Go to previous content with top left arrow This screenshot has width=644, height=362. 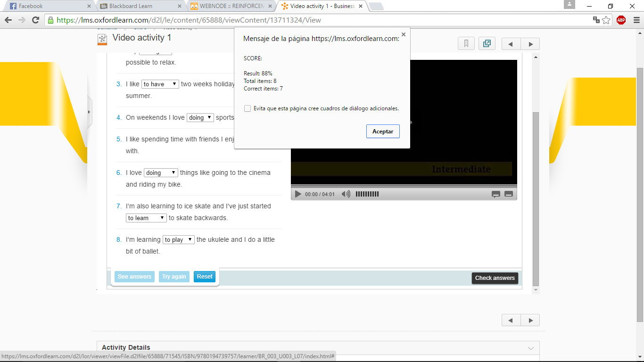click(x=511, y=44)
